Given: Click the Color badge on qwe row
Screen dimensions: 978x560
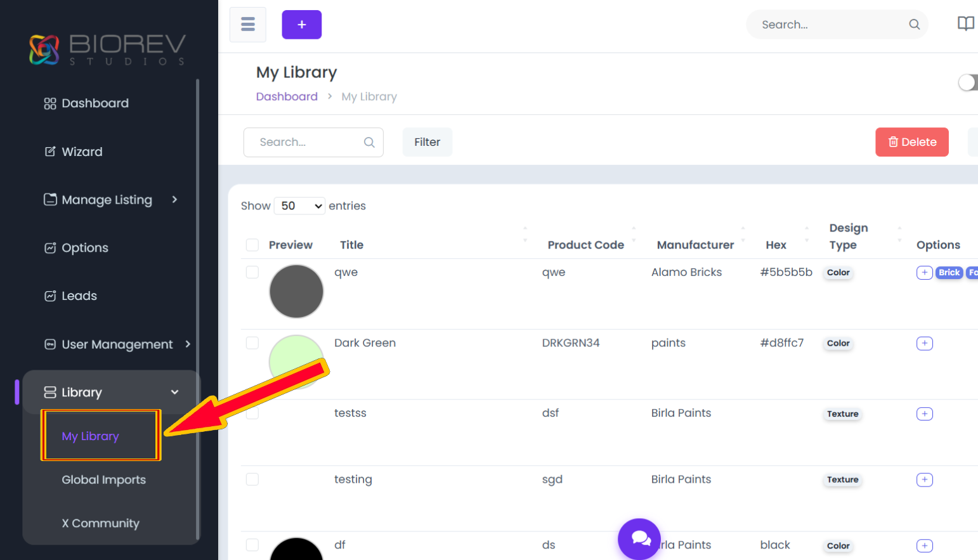Looking at the screenshot, I should pos(838,273).
